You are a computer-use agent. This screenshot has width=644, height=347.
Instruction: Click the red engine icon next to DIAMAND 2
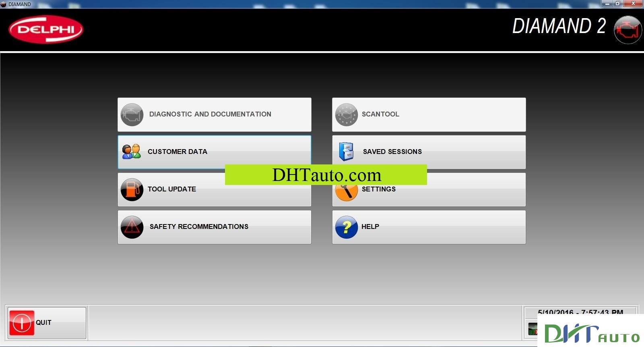point(627,30)
